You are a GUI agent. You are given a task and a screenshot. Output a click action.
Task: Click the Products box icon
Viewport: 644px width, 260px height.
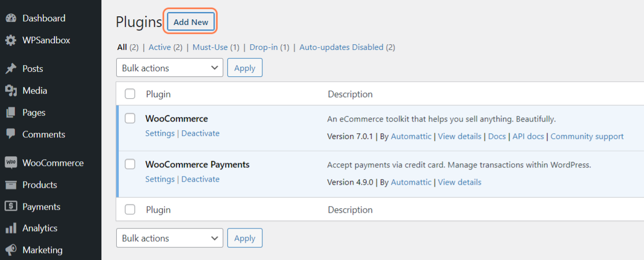(11, 185)
